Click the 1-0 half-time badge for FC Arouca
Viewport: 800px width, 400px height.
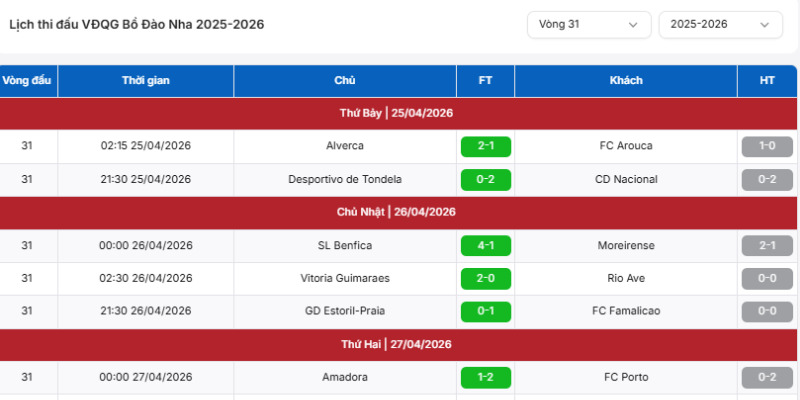pyautogui.click(x=767, y=146)
